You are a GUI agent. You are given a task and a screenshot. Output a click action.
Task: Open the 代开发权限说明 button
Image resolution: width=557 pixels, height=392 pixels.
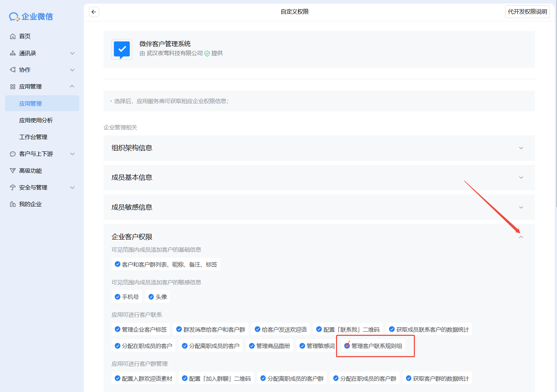pos(527,12)
